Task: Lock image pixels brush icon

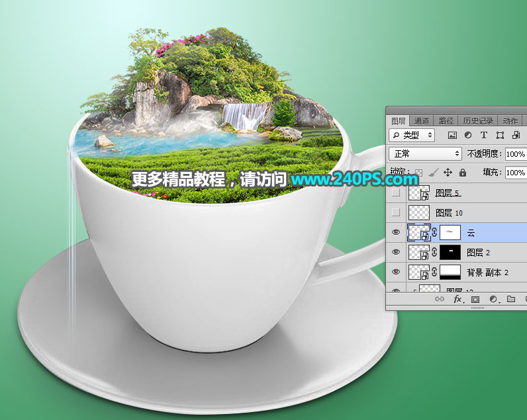Action: point(434,173)
